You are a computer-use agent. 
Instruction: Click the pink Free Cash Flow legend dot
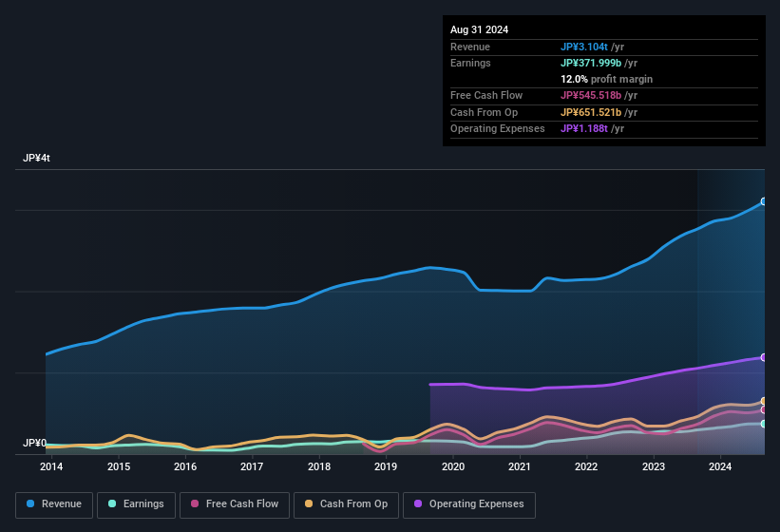196,503
